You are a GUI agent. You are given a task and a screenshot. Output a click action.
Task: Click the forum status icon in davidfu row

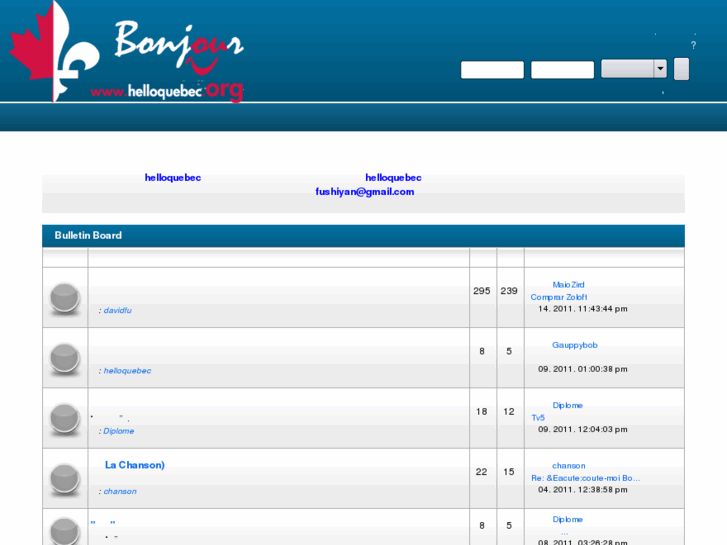click(64, 298)
